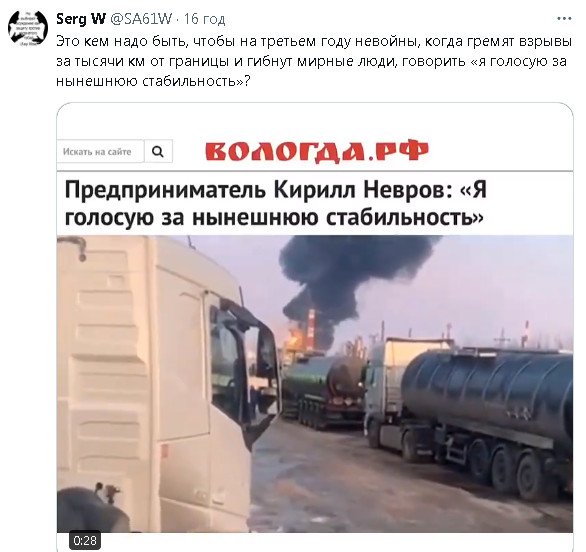This screenshot has height=552, width=586.
Task: Open the three-dot more options menu
Action: coord(564,18)
